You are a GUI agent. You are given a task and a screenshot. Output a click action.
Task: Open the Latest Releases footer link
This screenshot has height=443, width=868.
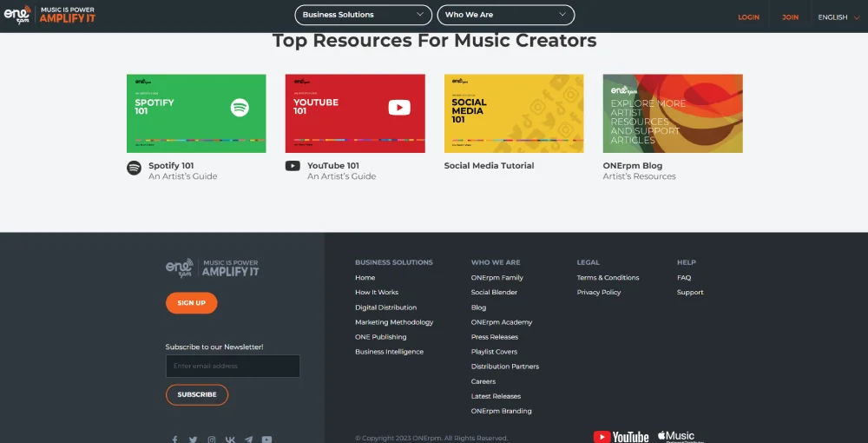[496, 396]
